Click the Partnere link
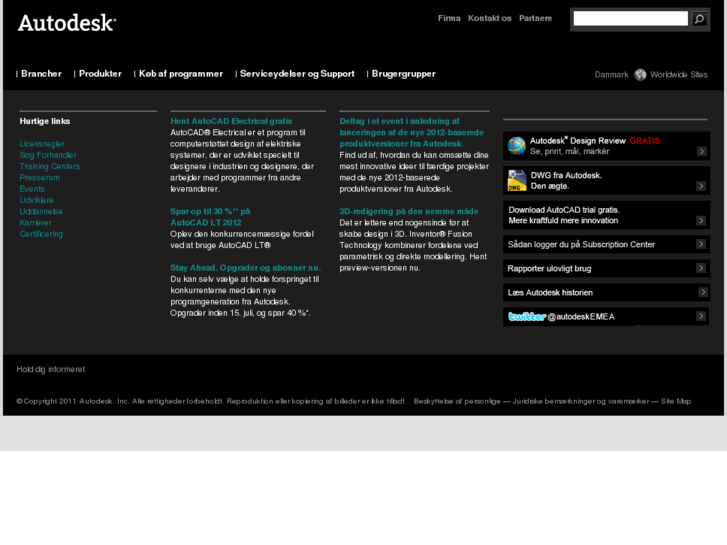727x545 pixels. 536,18
